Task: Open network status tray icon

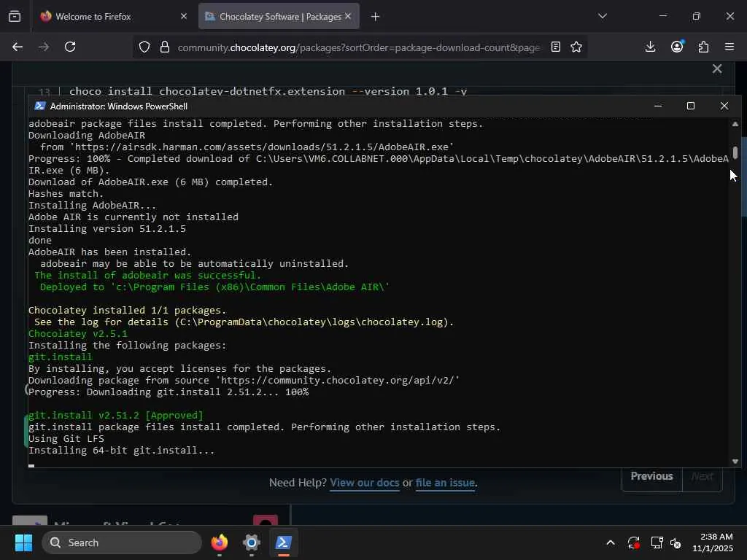Action: (657, 542)
